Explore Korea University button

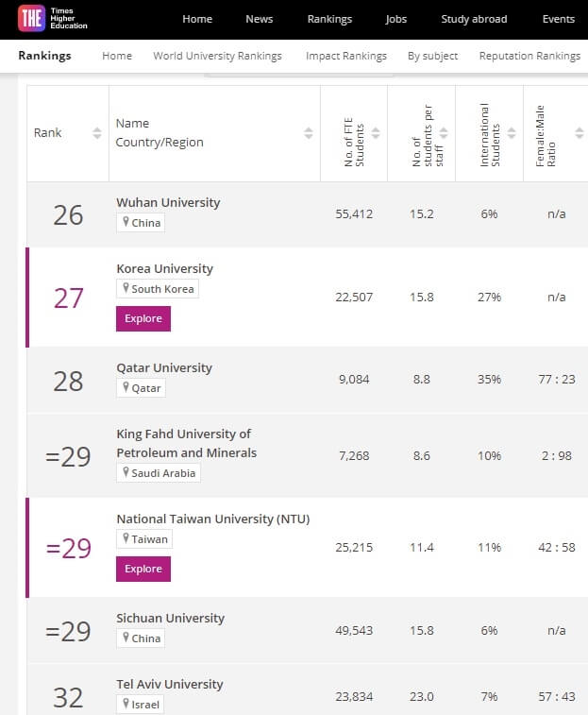pos(143,318)
